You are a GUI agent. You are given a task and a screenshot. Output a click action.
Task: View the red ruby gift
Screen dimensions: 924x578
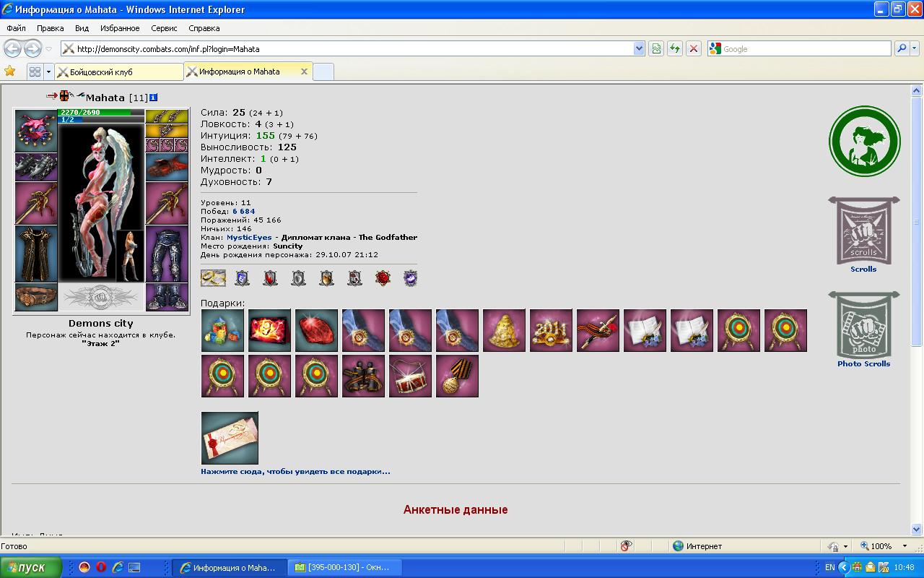click(316, 331)
